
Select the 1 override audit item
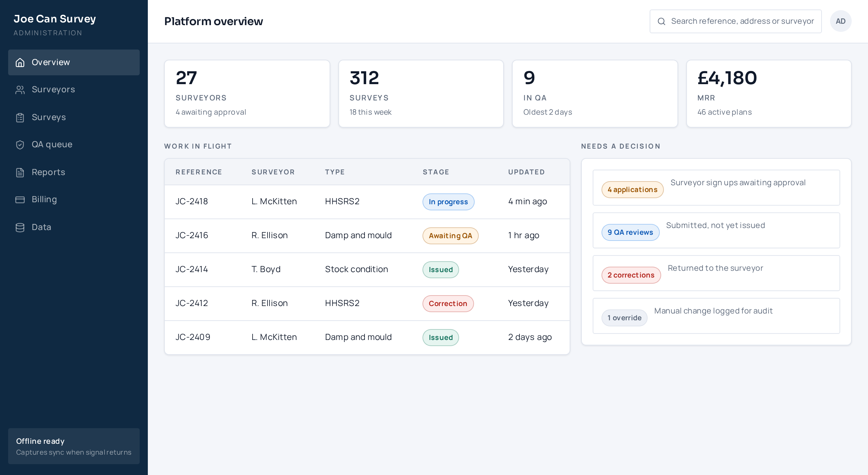click(x=716, y=316)
